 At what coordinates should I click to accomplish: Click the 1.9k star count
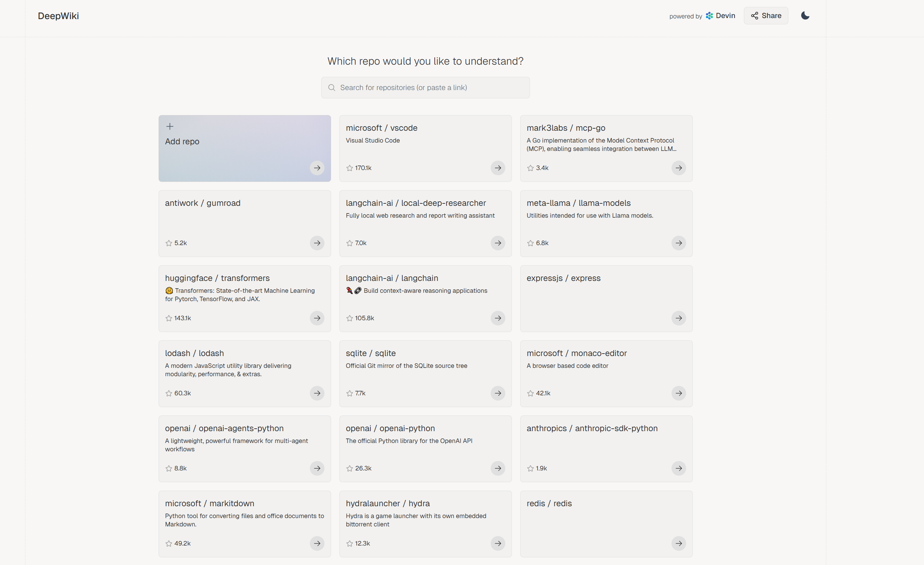click(x=541, y=468)
